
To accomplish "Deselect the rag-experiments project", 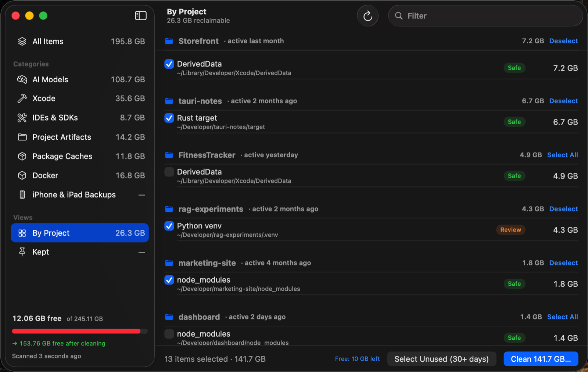I will 563,209.
